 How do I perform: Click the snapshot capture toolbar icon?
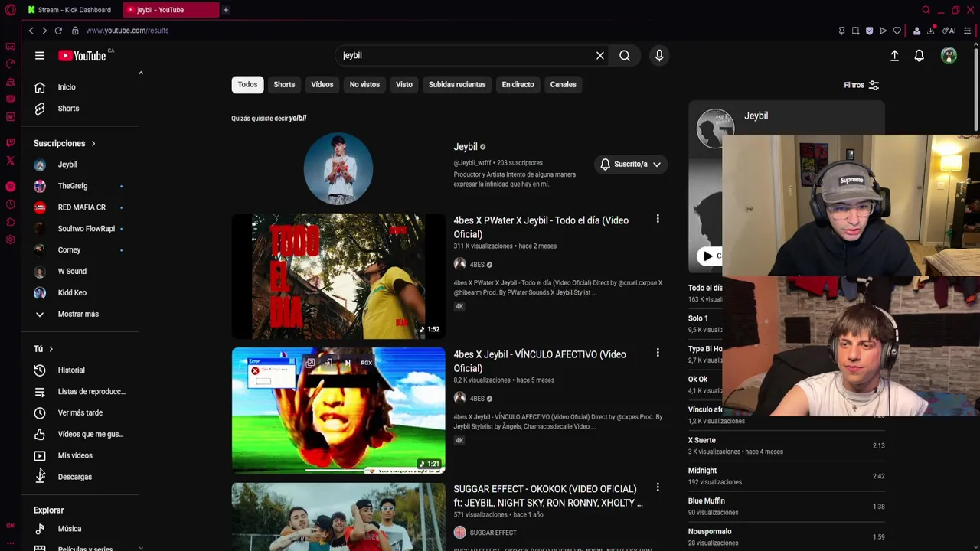(855, 31)
